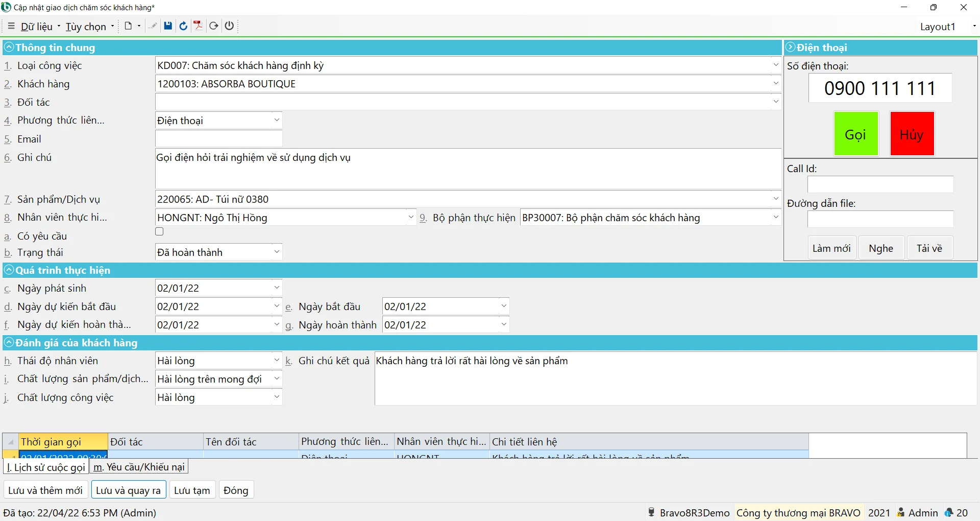Open the Dữ liệu menu
Viewport: 980px width, 521px height.
point(37,27)
